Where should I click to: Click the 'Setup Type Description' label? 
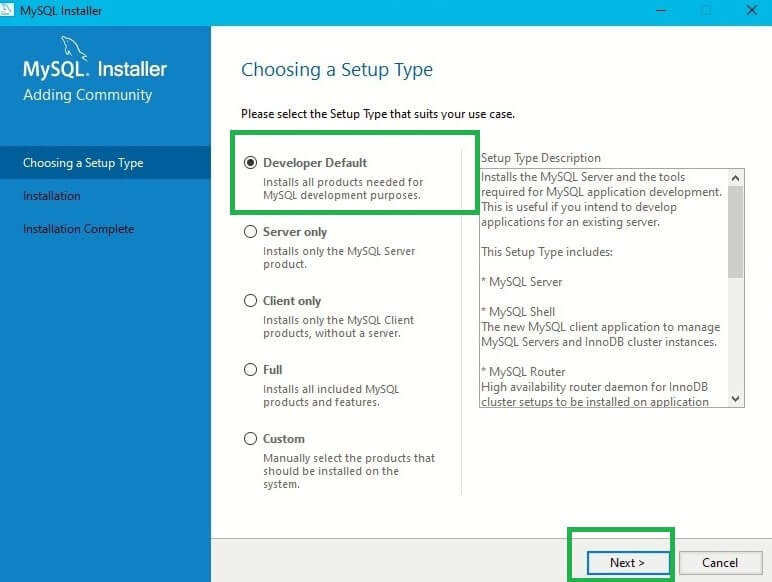pyautogui.click(x=541, y=158)
